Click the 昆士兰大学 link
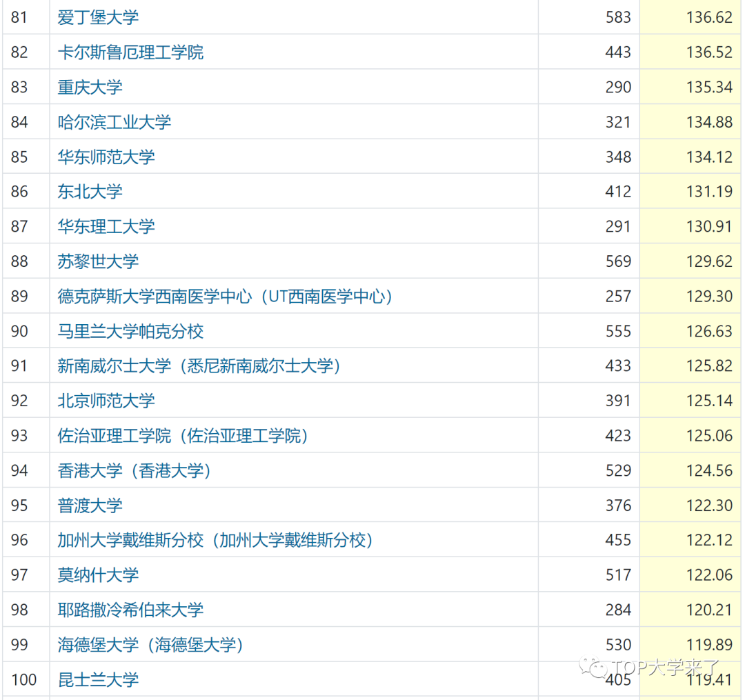745x700 pixels. click(x=98, y=679)
